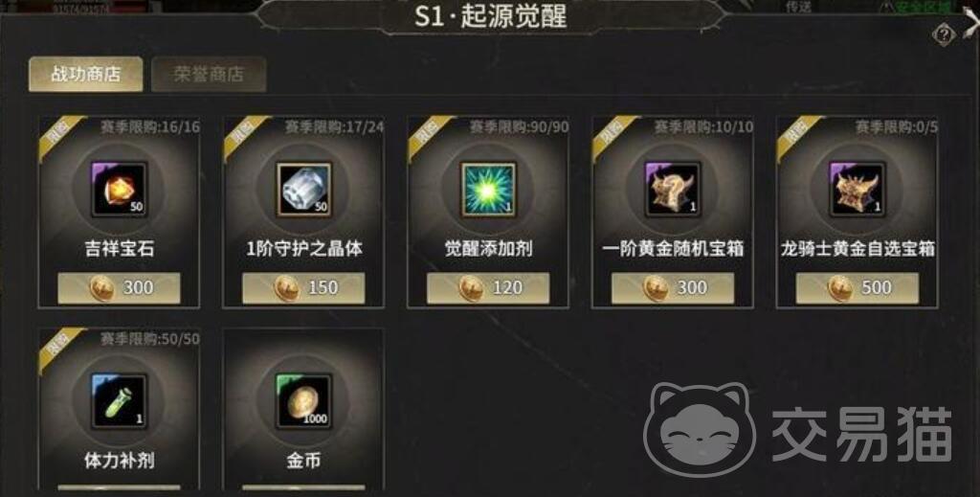The height and width of the screenshot is (497, 980).
Task: Select the 1阶守护之晶体 crystal icon
Action: [x=303, y=190]
